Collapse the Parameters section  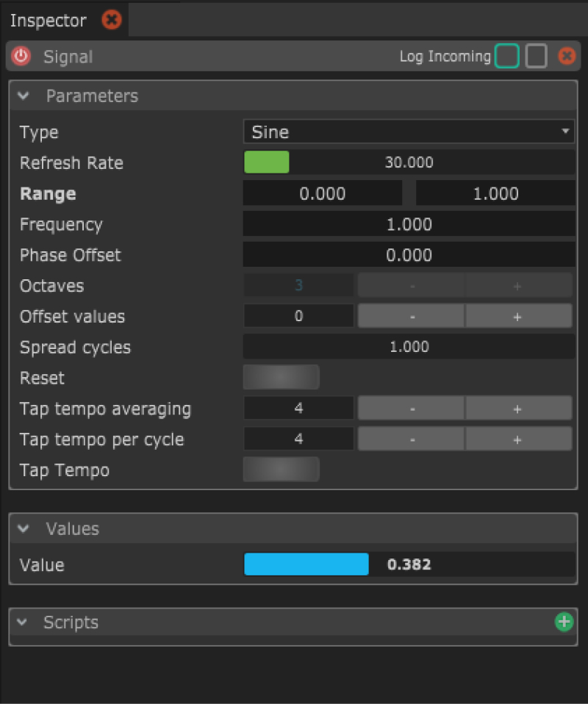24,96
